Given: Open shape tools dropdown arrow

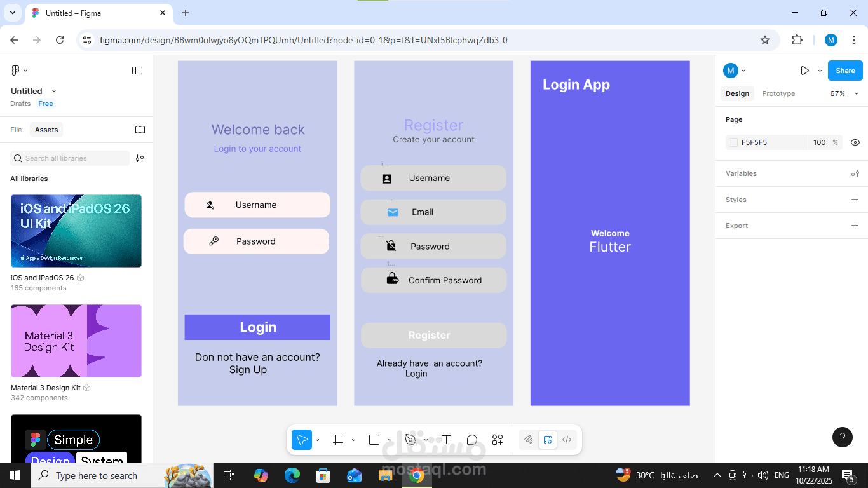Looking at the screenshot, I should tap(390, 440).
